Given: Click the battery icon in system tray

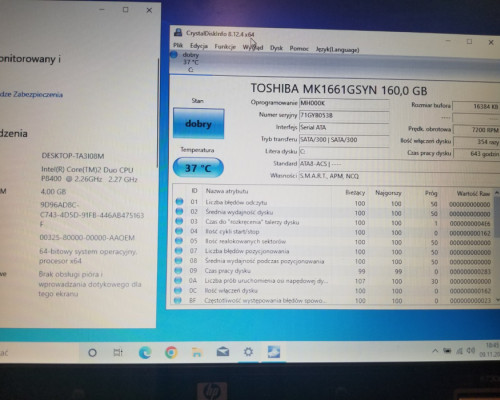Looking at the screenshot, I should click(x=447, y=351).
